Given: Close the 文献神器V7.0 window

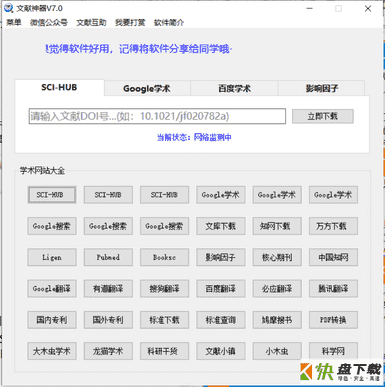Looking at the screenshot, I should (368, 8).
